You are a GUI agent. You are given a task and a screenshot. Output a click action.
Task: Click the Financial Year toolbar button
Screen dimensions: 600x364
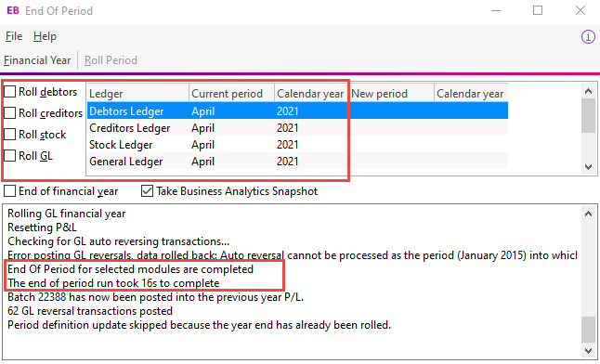point(37,60)
